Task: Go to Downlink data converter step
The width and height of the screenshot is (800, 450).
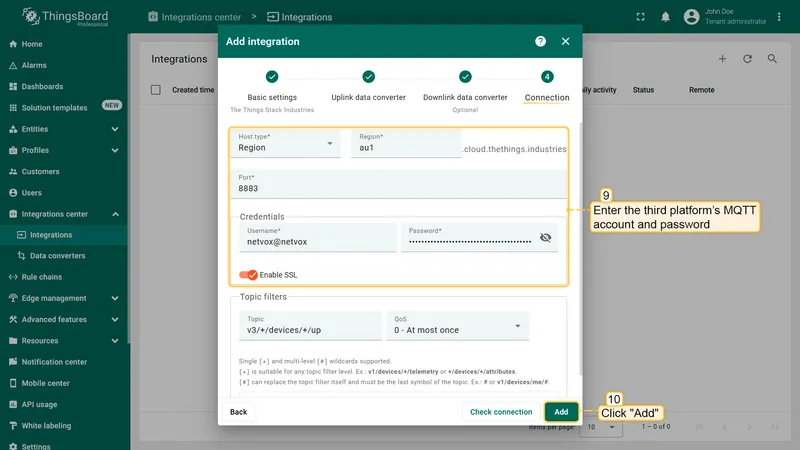Action: (x=465, y=90)
